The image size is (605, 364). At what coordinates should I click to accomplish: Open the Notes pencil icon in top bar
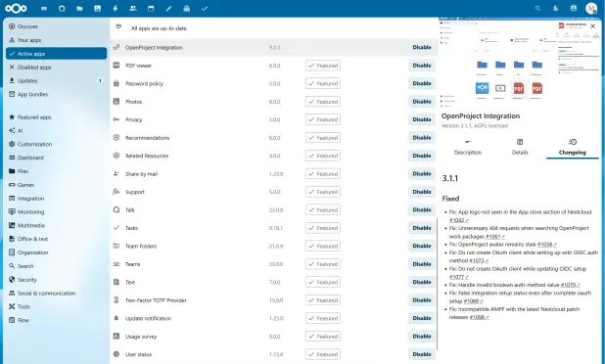pyautogui.click(x=168, y=8)
